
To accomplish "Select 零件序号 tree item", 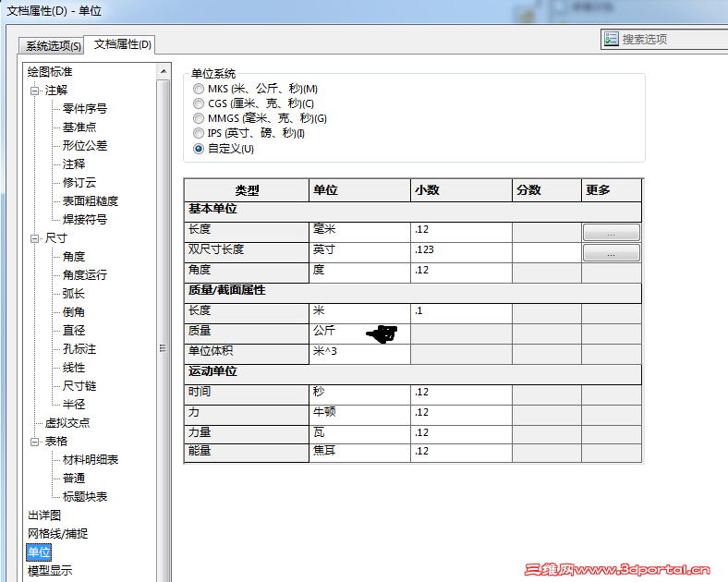I will click(x=85, y=109).
